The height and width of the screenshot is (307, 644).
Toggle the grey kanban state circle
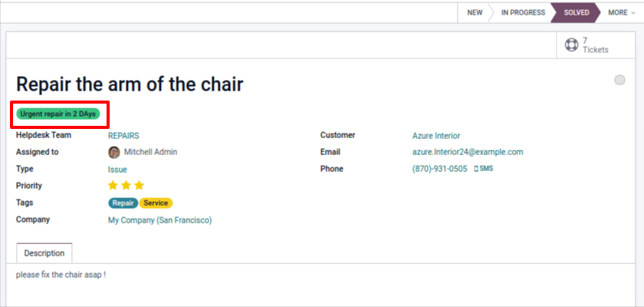619,81
